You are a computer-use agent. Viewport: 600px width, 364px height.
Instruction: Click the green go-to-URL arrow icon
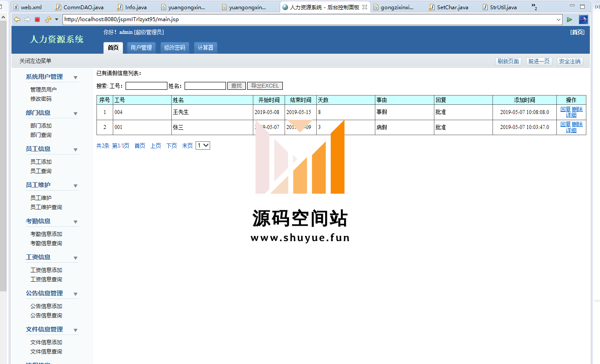pos(570,19)
